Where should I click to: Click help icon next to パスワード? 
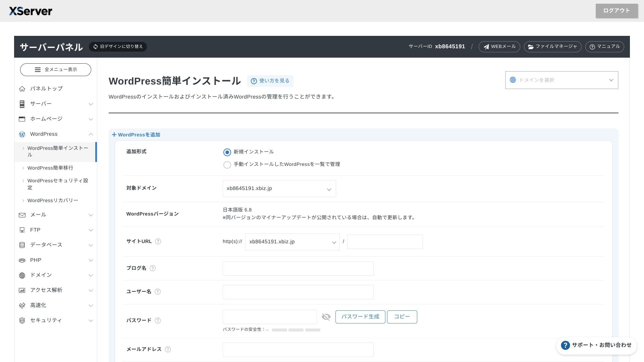coord(158,320)
